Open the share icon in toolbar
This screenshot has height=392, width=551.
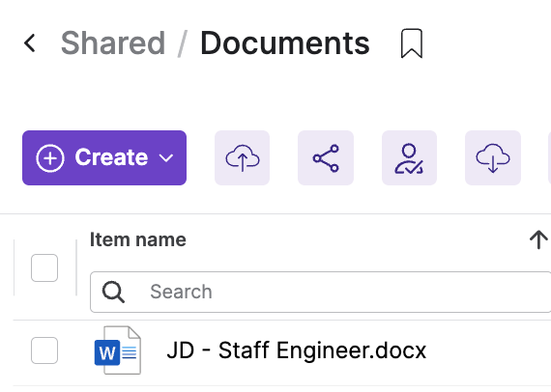(x=326, y=157)
